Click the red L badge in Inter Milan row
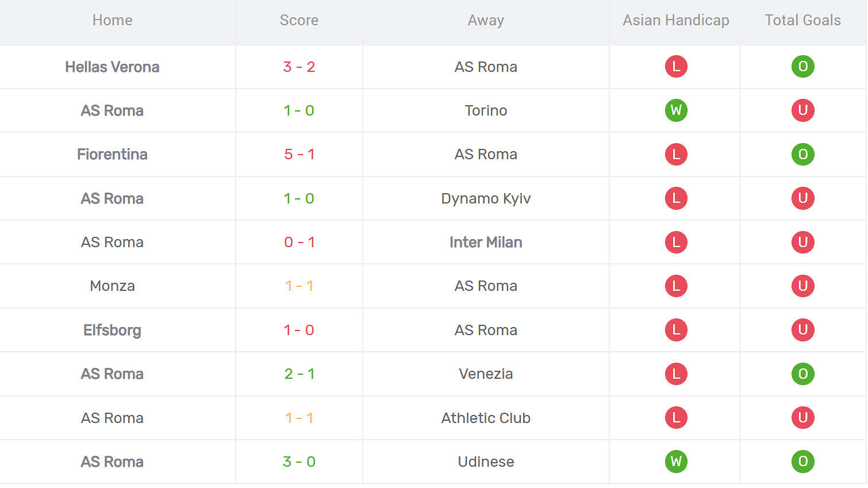 [x=676, y=242]
